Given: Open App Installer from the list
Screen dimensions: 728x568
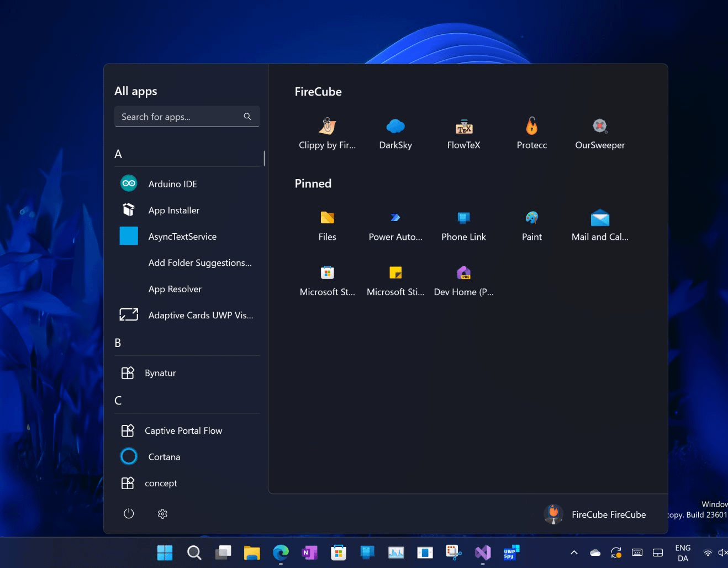Looking at the screenshot, I should pyautogui.click(x=187, y=210).
